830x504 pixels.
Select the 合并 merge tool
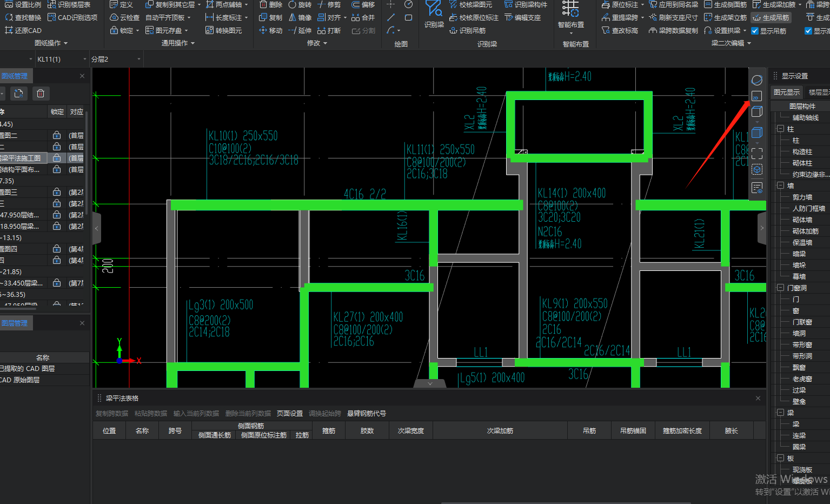coord(363,17)
